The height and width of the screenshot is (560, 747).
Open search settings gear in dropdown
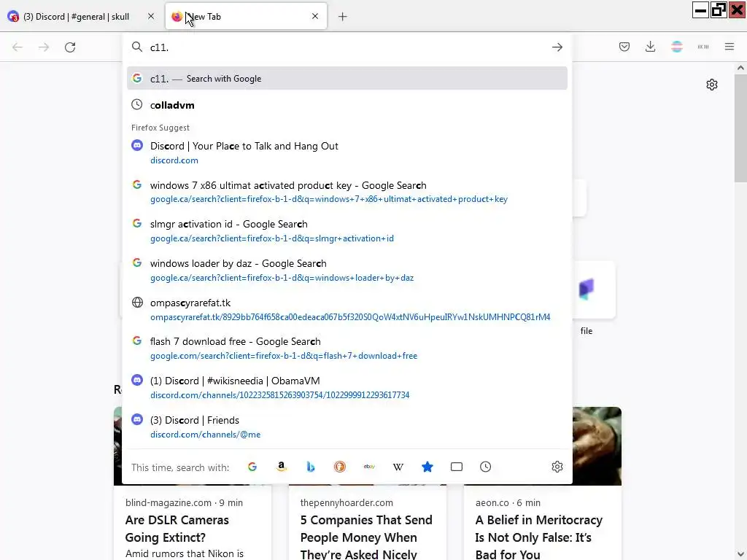(x=557, y=467)
